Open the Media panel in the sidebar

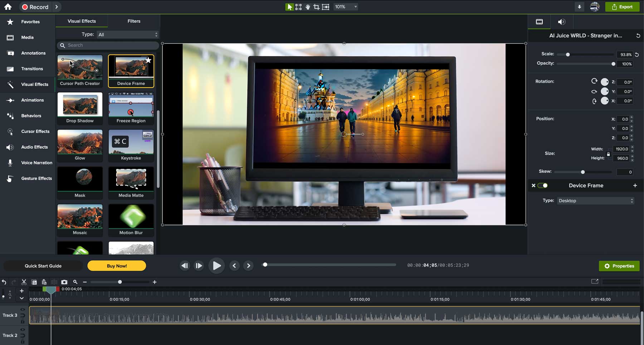27,37
